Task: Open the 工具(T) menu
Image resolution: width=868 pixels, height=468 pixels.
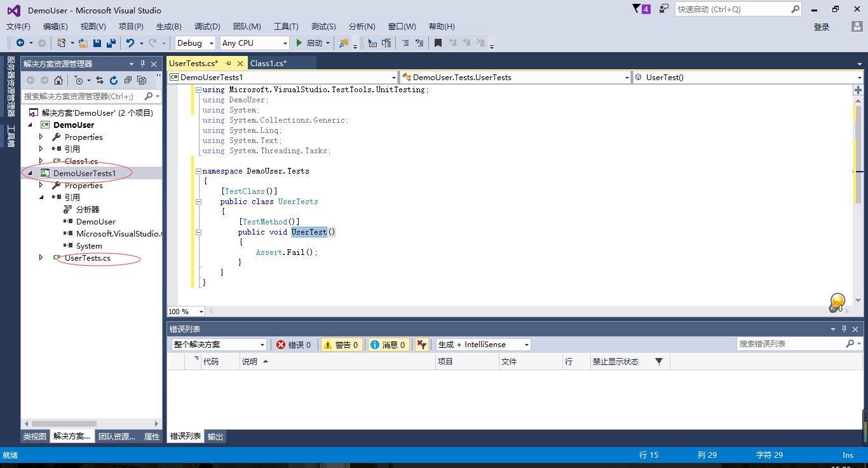Action: pos(286,26)
